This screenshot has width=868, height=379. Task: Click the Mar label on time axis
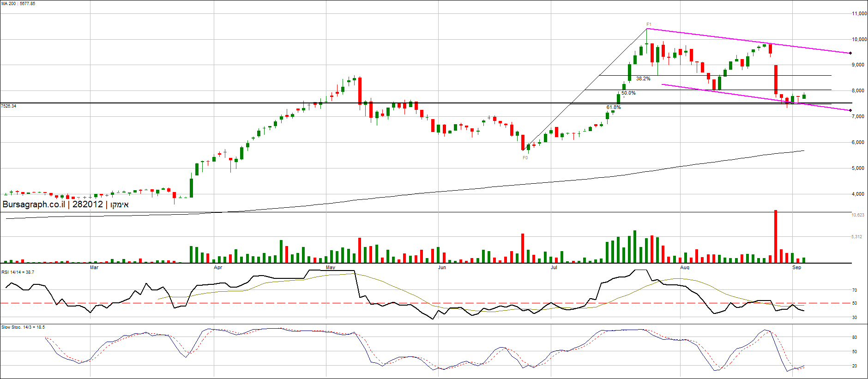[x=94, y=268]
